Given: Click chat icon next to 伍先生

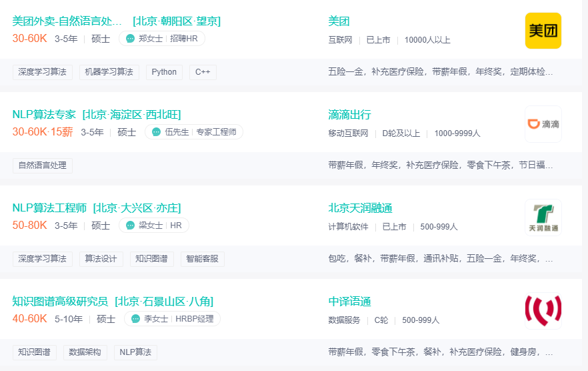Looking at the screenshot, I should coord(157,132).
